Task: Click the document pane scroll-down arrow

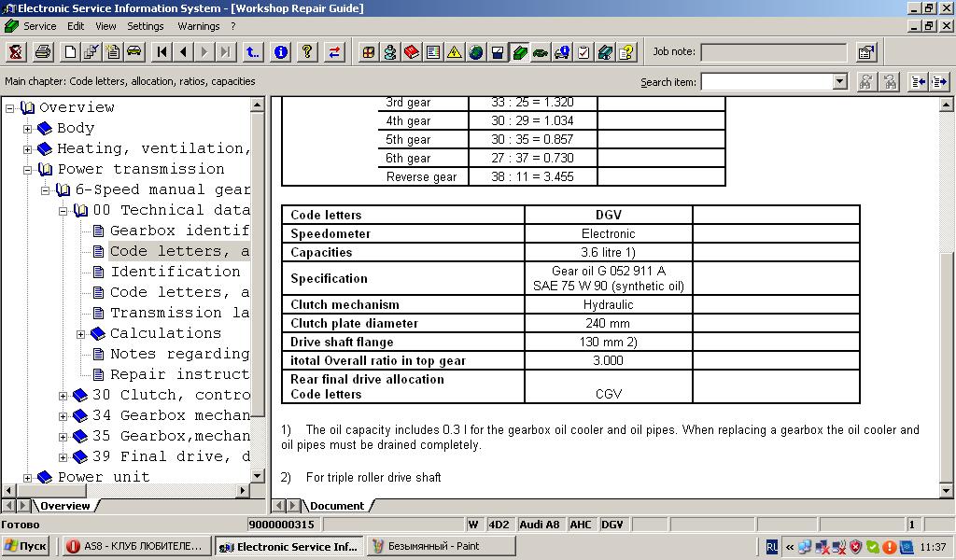Action: pos(948,491)
